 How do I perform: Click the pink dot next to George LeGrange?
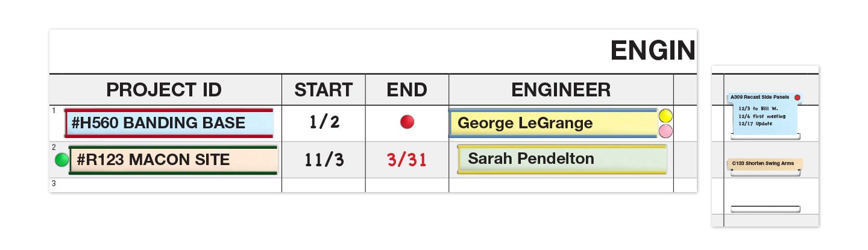[665, 131]
